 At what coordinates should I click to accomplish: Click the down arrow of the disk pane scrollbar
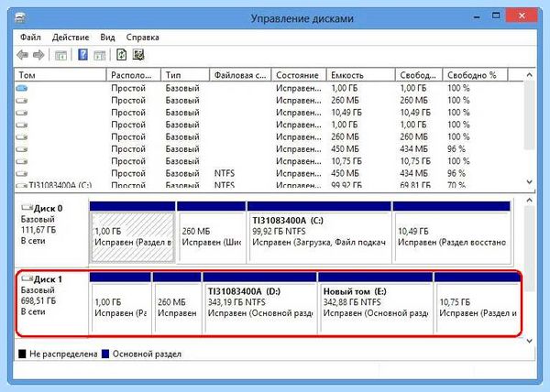529,341
